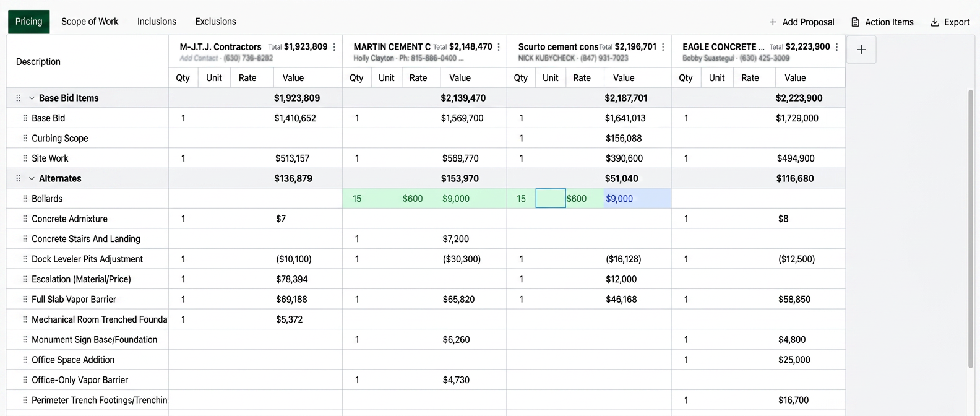Open Action Items
The image size is (980, 416).
coord(882,22)
